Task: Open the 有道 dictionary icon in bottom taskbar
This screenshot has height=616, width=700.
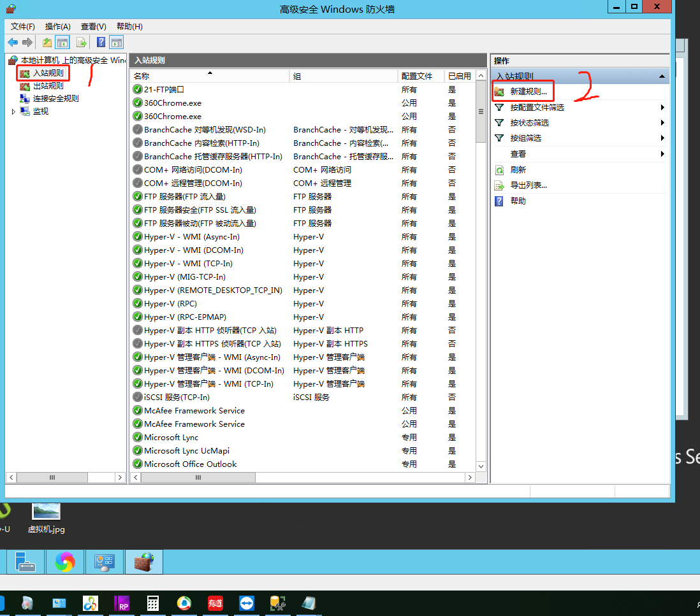Action: (215, 603)
